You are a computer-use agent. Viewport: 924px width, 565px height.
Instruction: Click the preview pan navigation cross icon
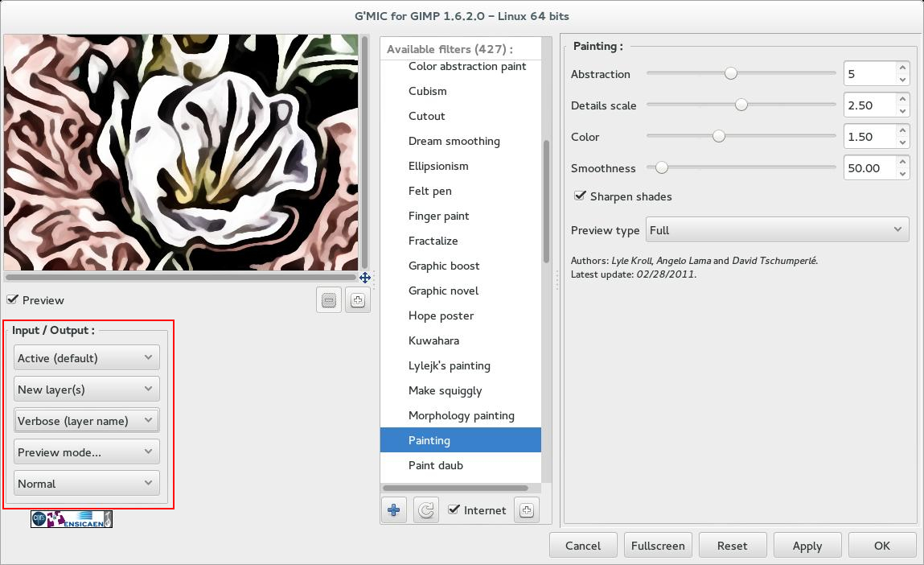point(364,278)
